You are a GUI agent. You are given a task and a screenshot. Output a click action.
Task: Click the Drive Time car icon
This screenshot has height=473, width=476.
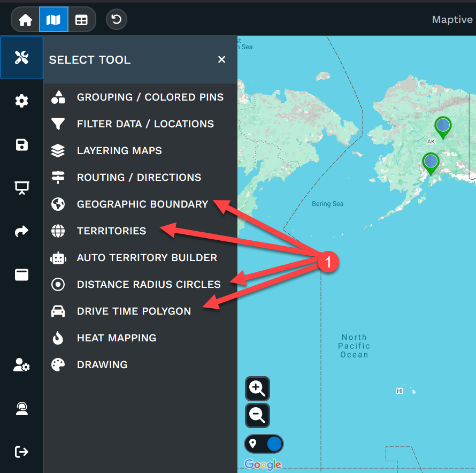pos(58,311)
